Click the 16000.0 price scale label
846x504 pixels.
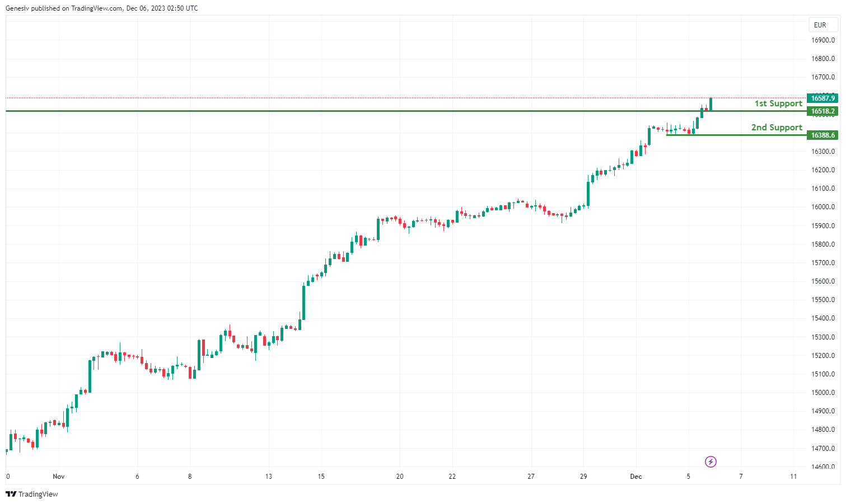(x=823, y=207)
